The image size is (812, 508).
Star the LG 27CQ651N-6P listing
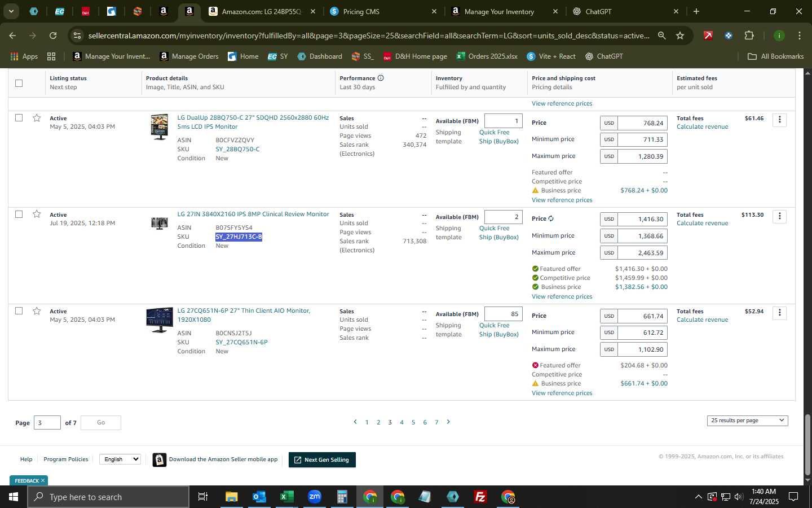pos(37,311)
